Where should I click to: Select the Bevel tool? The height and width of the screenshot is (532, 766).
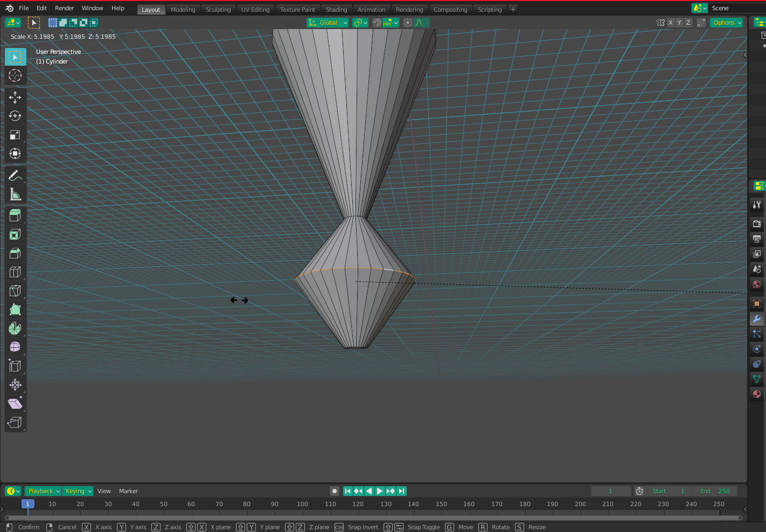(x=15, y=253)
